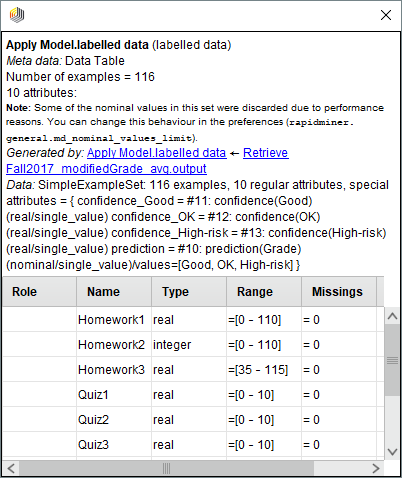Click the vertical scrollbar up arrow
The height and width of the screenshot is (478, 402).
[x=392, y=316]
